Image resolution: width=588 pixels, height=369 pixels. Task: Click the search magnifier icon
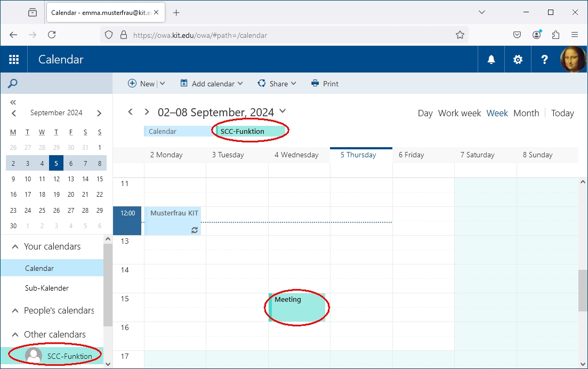pyautogui.click(x=13, y=84)
